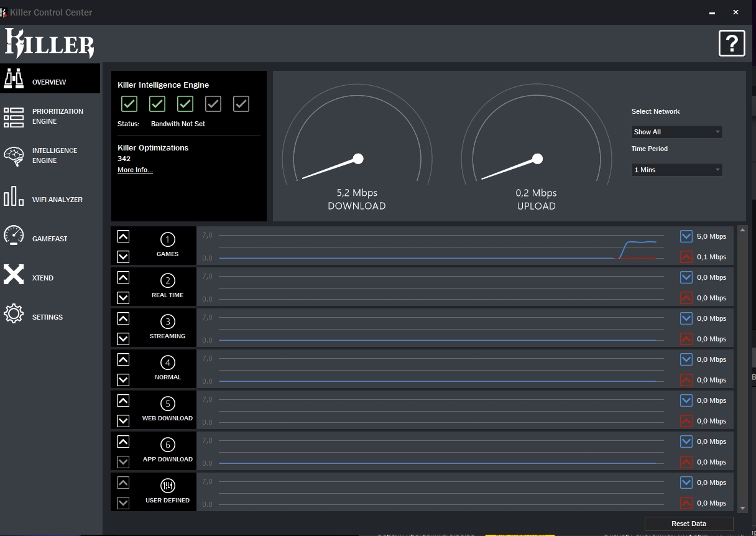Switch to WiFi Analyzer section
This screenshot has height=536, width=756.
point(57,200)
